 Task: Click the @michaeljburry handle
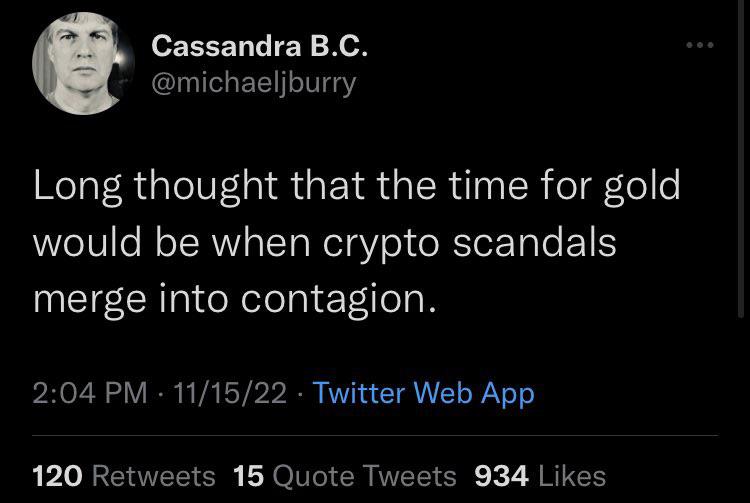tap(253, 83)
